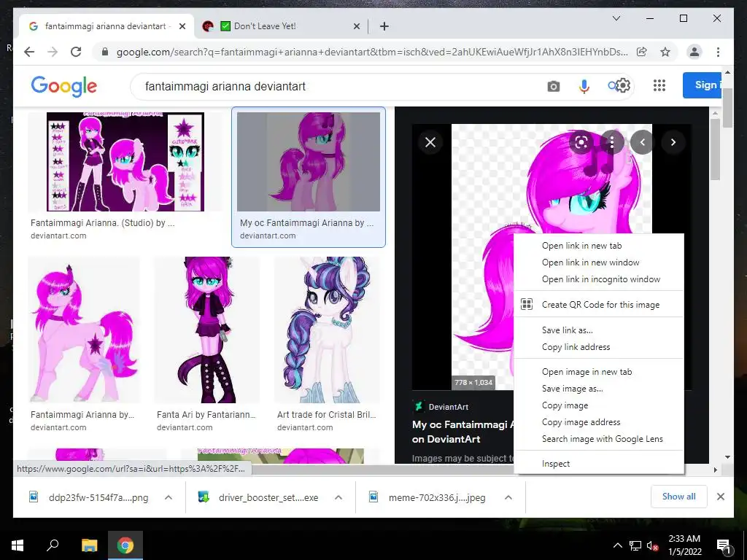The height and width of the screenshot is (560, 747).
Task: Select Create QR Code for this image
Action: click(x=599, y=305)
